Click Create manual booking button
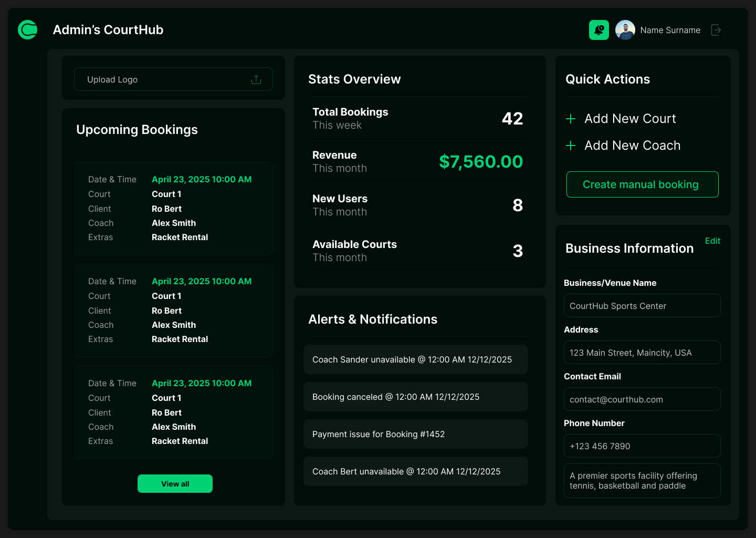The height and width of the screenshot is (538, 756). pyautogui.click(x=643, y=184)
